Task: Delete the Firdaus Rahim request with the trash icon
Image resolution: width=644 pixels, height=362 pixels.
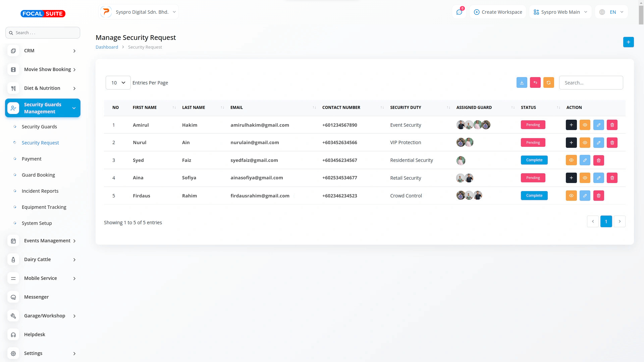Action: [x=598, y=196]
